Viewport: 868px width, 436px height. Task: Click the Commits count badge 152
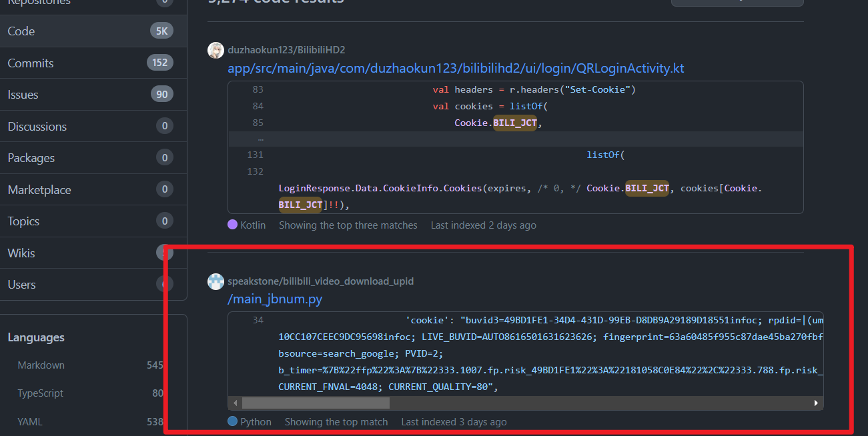point(160,63)
